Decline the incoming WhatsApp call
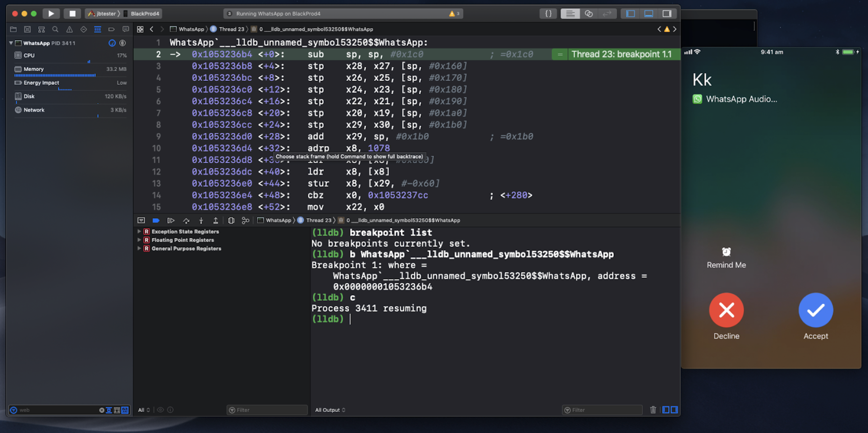This screenshot has height=433, width=868. pos(726,310)
